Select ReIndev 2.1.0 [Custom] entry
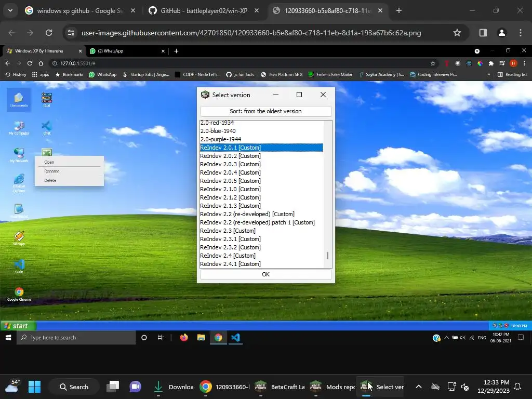The width and height of the screenshot is (532, 399). [261, 189]
